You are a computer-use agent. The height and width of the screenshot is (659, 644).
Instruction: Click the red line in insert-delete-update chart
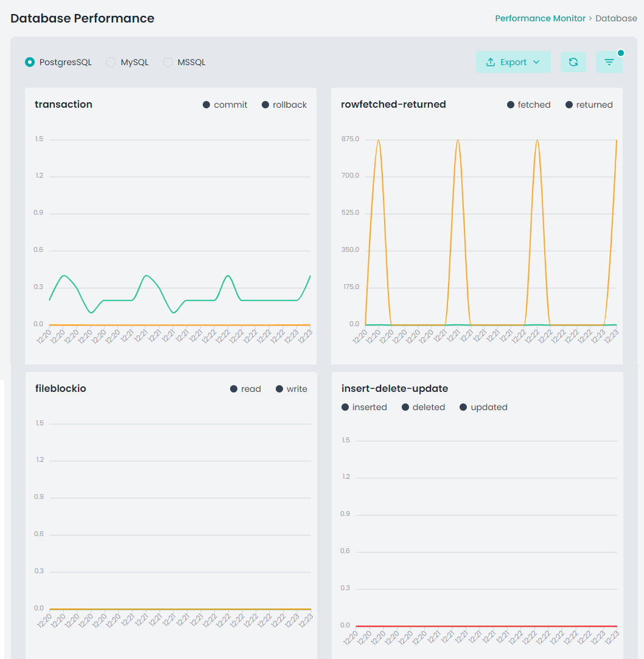pos(486,626)
